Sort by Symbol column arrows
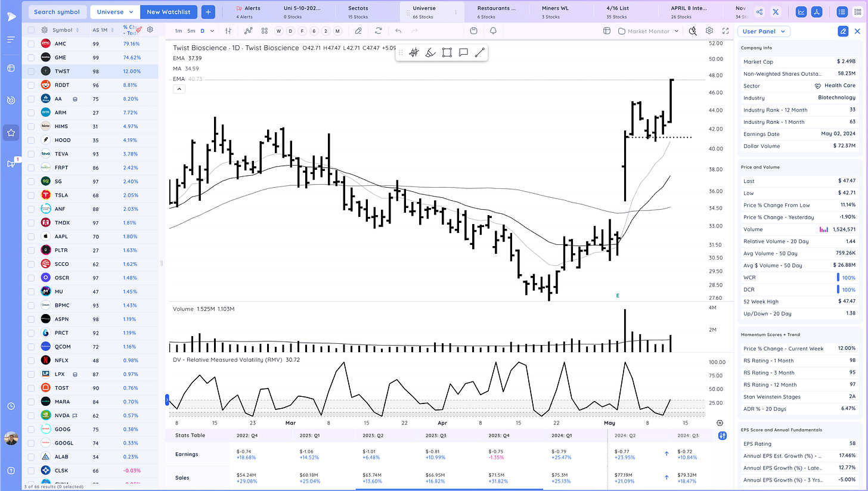The width and height of the screenshot is (868, 491). point(77,30)
